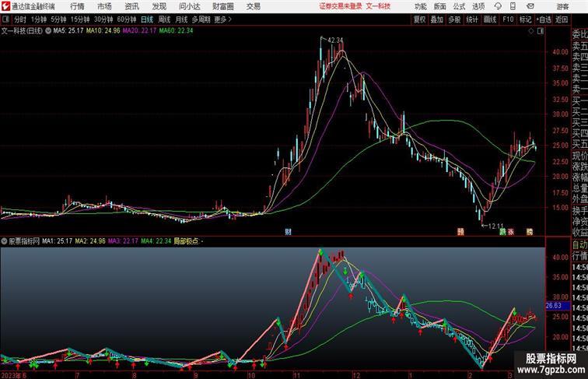Switch to 60分钟 period tab

[x=127, y=19]
